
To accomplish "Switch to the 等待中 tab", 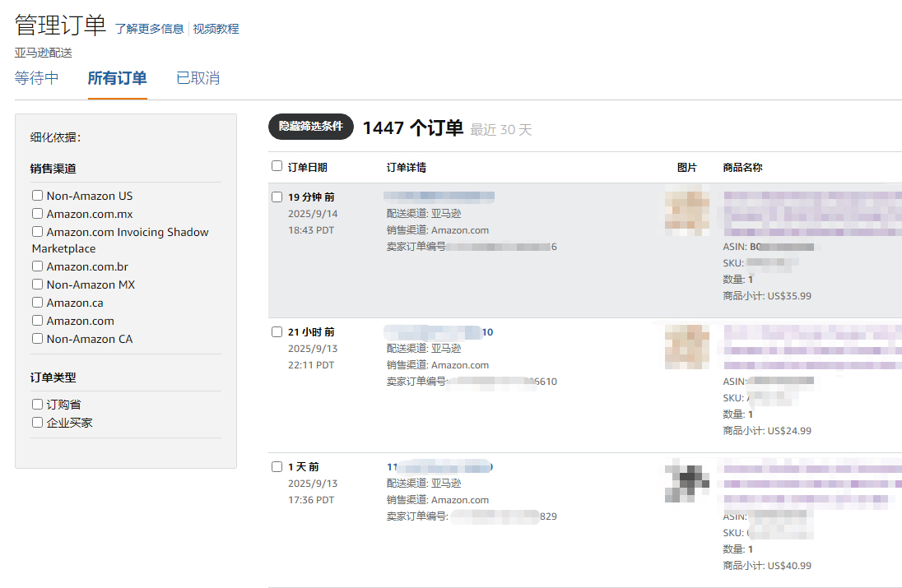I will [x=37, y=78].
